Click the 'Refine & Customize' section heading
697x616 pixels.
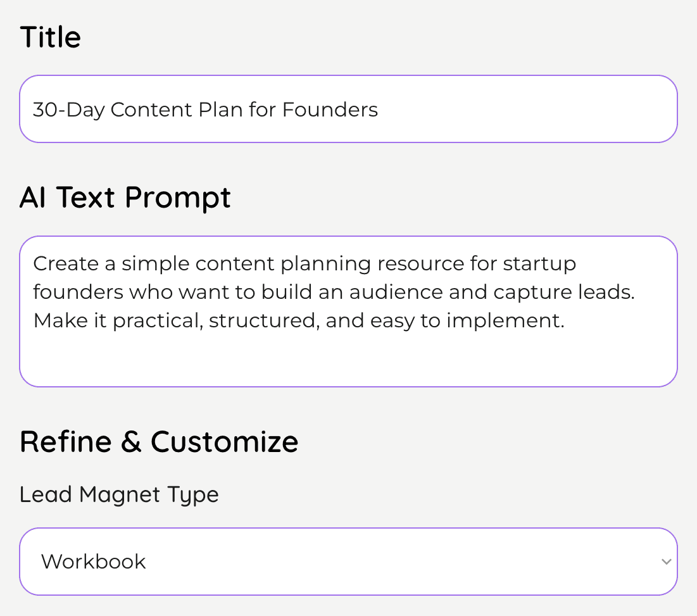159,442
